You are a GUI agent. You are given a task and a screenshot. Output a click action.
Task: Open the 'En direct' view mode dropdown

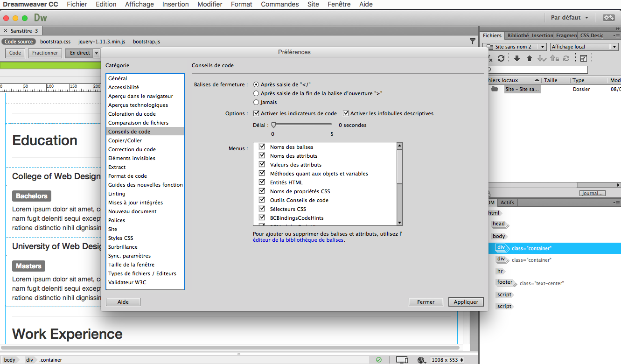click(97, 53)
